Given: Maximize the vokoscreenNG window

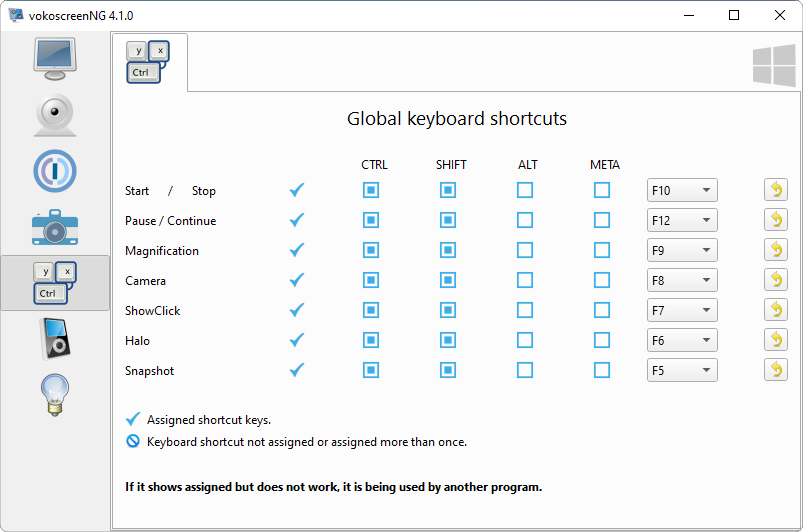Looking at the screenshot, I should point(734,15).
